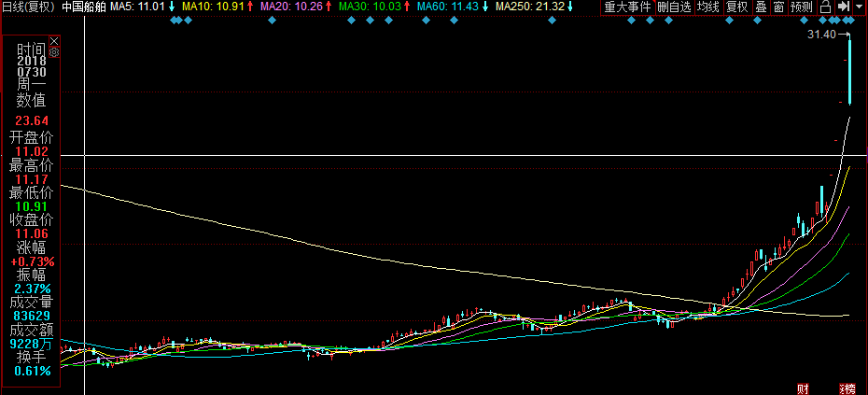868x395 pixels.
Task: Select the 叠 overlay button
Action: point(762,7)
